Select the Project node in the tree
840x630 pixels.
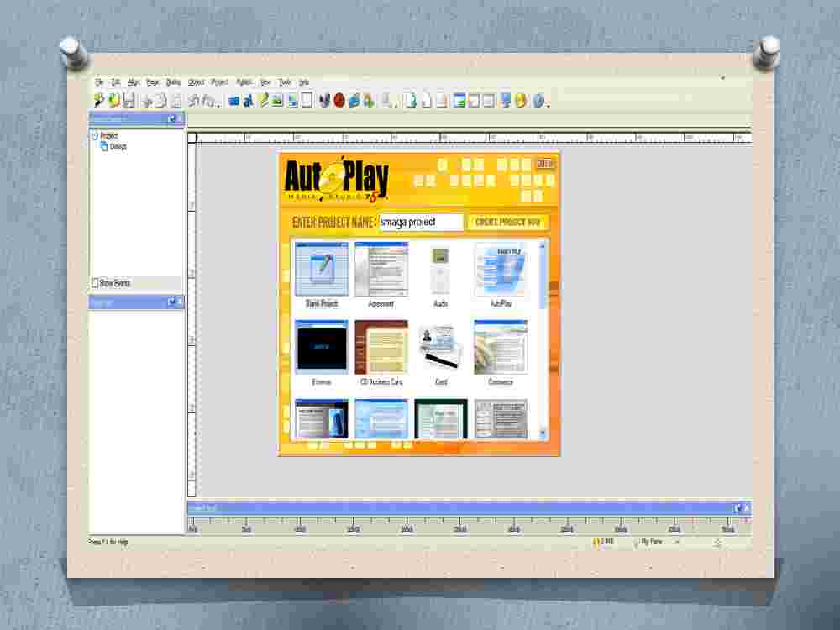[108, 136]
